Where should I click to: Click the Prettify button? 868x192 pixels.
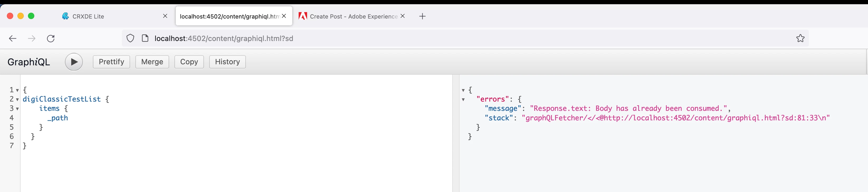(x=112, y=62)
